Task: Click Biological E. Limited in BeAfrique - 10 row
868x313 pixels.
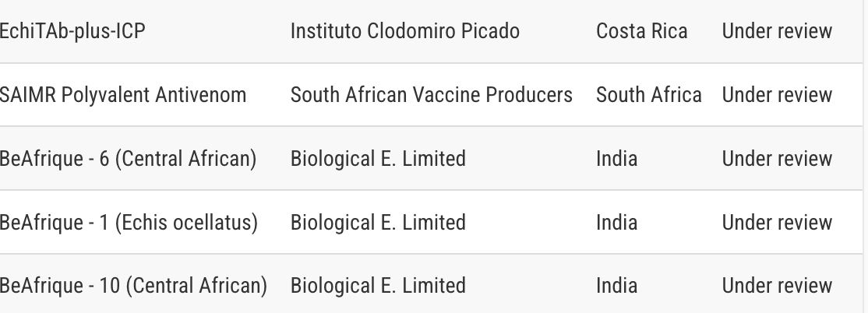Action: coord(378,286)
